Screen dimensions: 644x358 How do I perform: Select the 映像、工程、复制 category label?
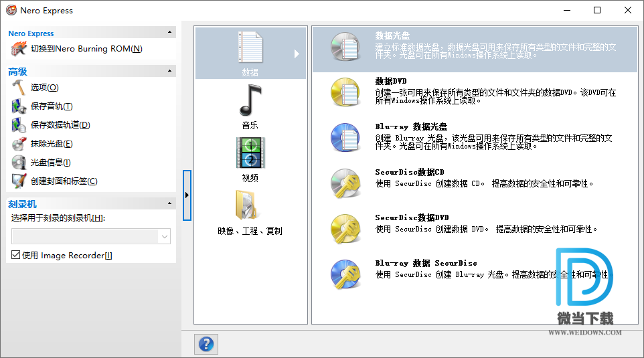pyautogui.click(x=250, y=231)
